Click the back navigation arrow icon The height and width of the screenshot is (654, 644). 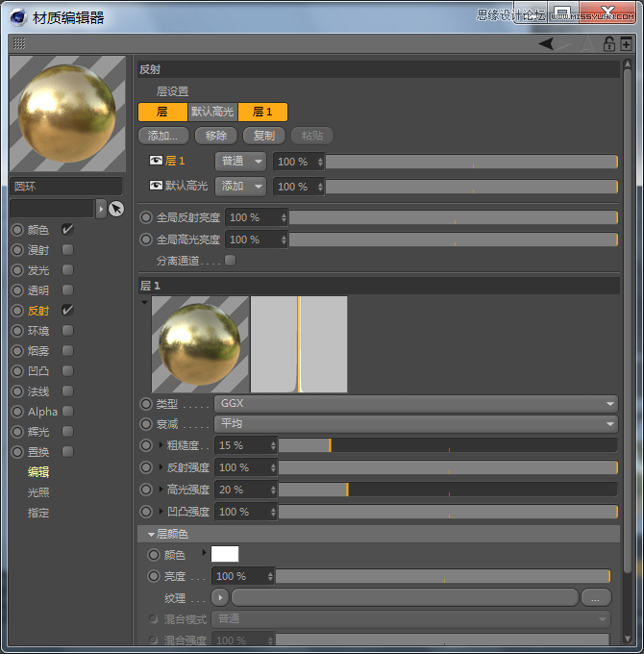pyautogui.click(x=546, y=43)
